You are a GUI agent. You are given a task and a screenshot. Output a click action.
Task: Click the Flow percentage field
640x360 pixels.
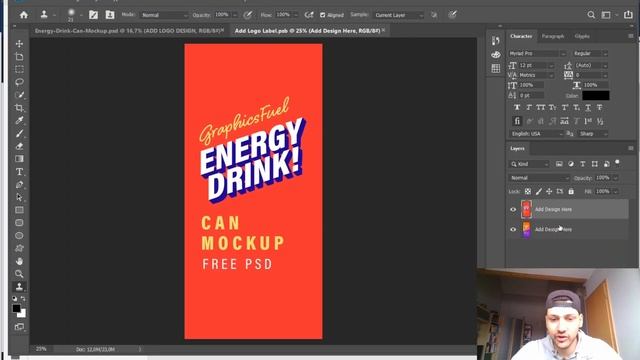tap(283, 15)
